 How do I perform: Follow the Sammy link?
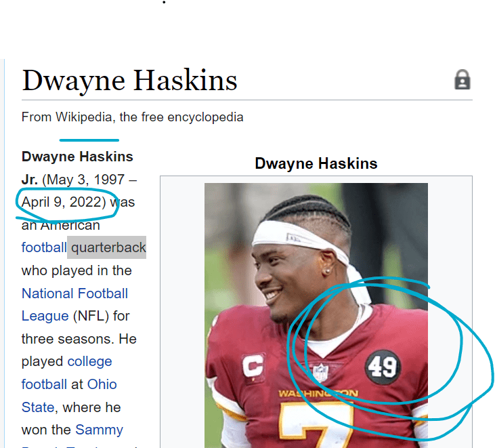click(x=99, y=430)
